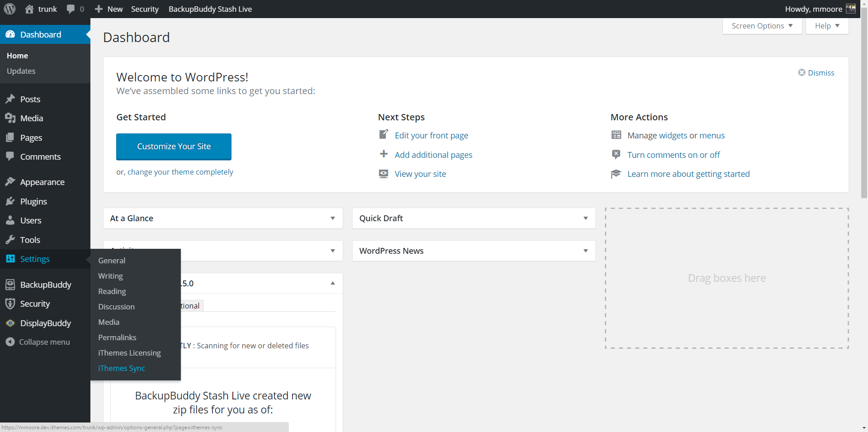Open Edit your front page link
The image size is (868, 432).
click(431, 135)
